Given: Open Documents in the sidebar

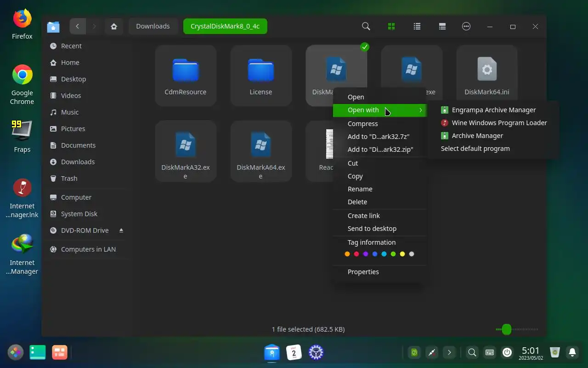Looking at the screenshot, I should (87, 145).
